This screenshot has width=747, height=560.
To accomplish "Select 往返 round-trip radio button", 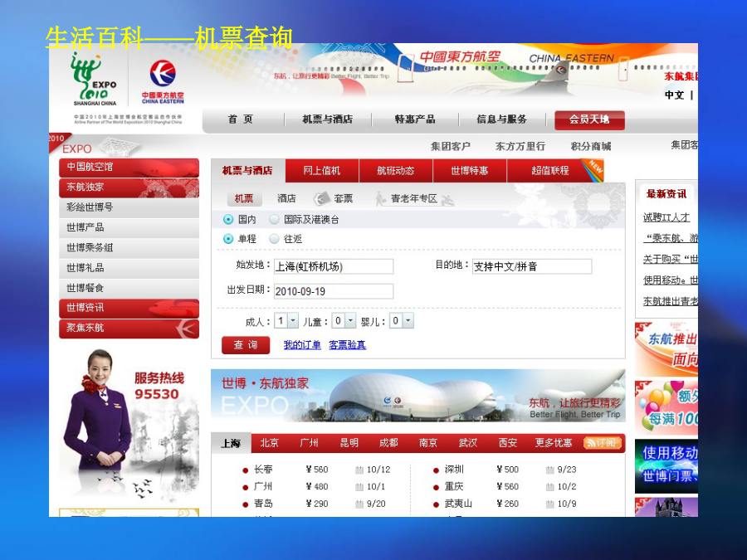I will (274, 239).
